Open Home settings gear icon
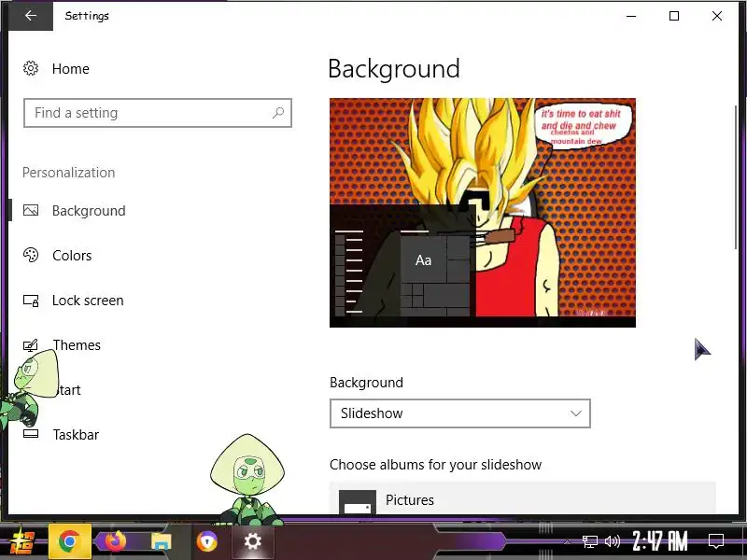 (x=31, y=68)
